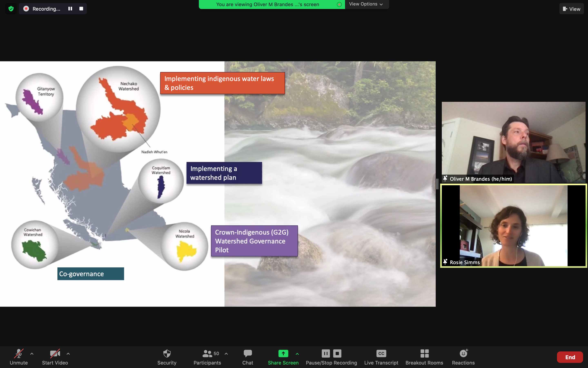Unmute the microphone
Image resolution: width=588 pixels, height=368 pixels.
click(x=19, y=357)
